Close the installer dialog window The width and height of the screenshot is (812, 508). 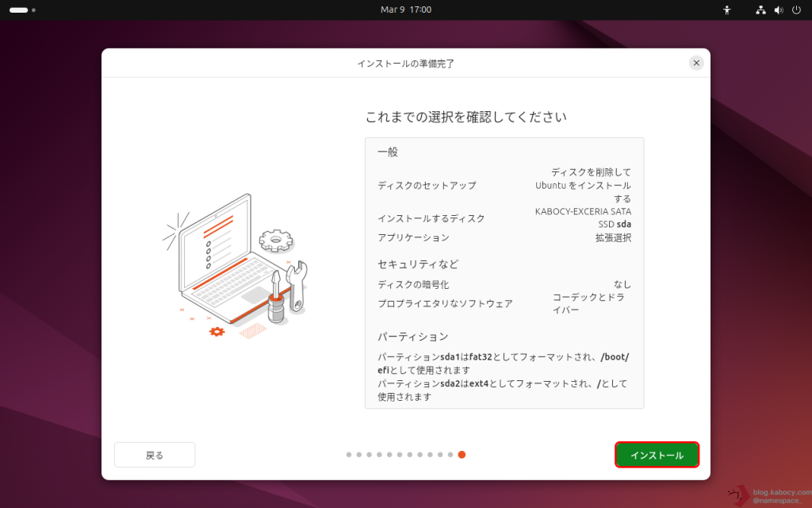[696, 63]
